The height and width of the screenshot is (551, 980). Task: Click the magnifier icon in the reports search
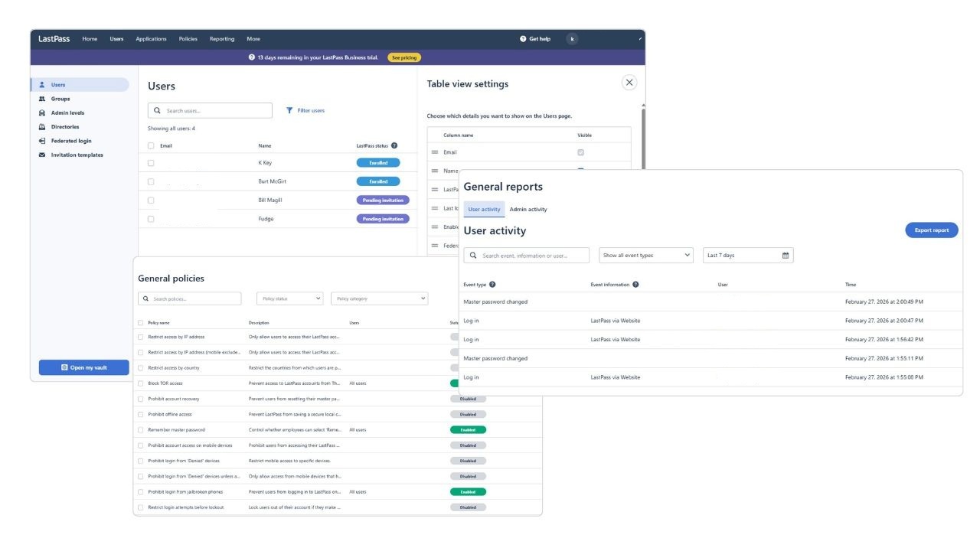(474, 256)
